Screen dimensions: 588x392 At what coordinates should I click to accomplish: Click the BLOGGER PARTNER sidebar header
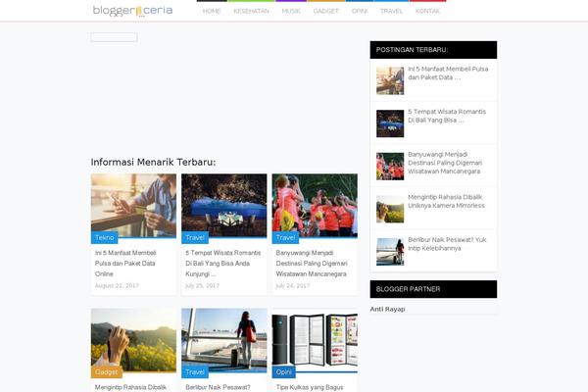433,289
